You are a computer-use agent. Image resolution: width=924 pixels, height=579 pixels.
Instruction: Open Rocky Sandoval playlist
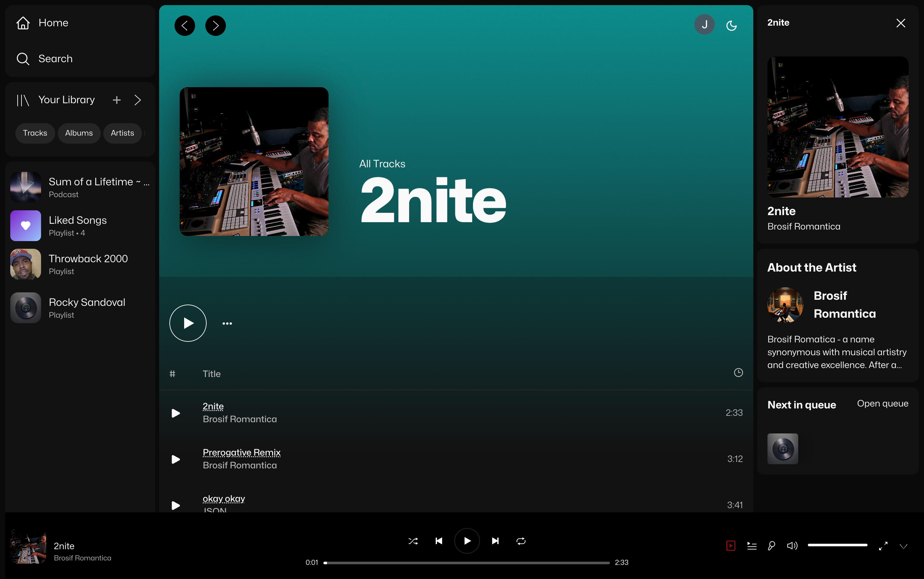(x=80, y=308)
